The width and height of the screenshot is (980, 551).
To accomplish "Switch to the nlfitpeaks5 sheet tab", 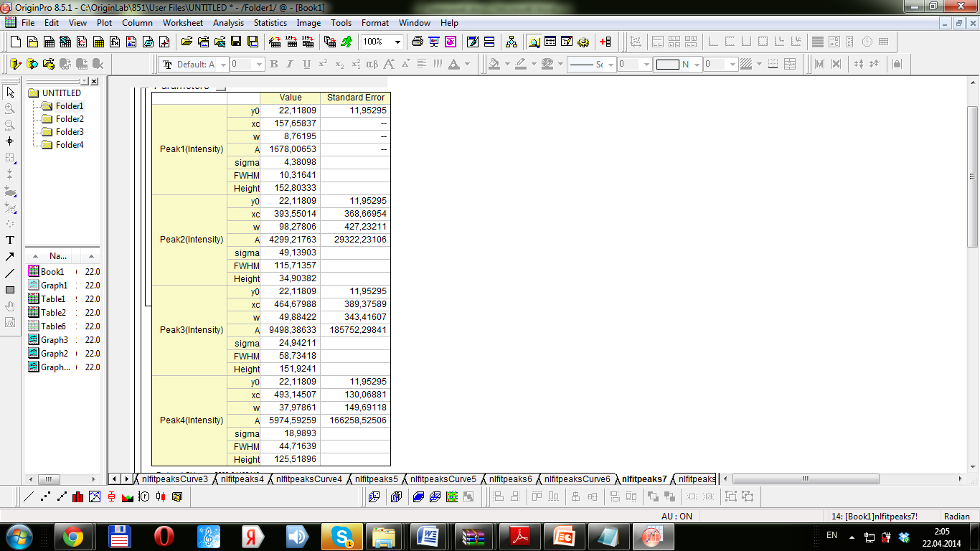I will coord(376,479).
